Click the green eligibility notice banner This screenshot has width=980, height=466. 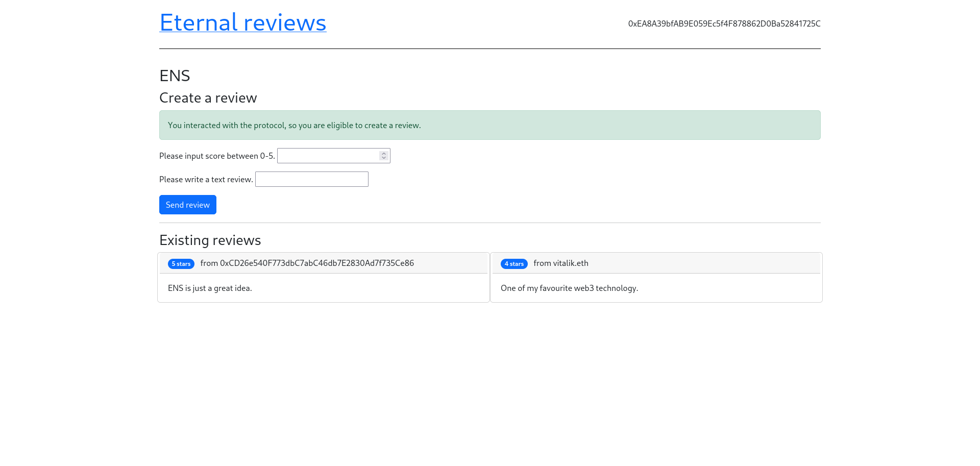coord(489,125)
